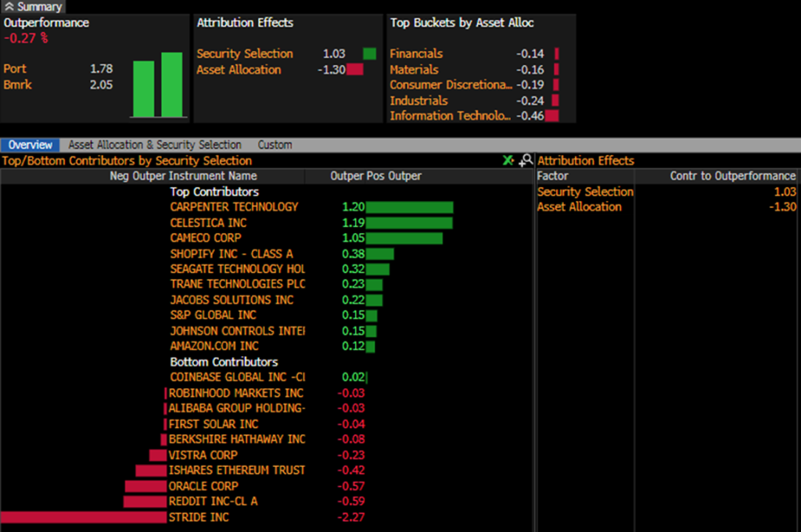Click the red Stride Inc bar
Screen dimensions: 801x532
coord(83,517)
